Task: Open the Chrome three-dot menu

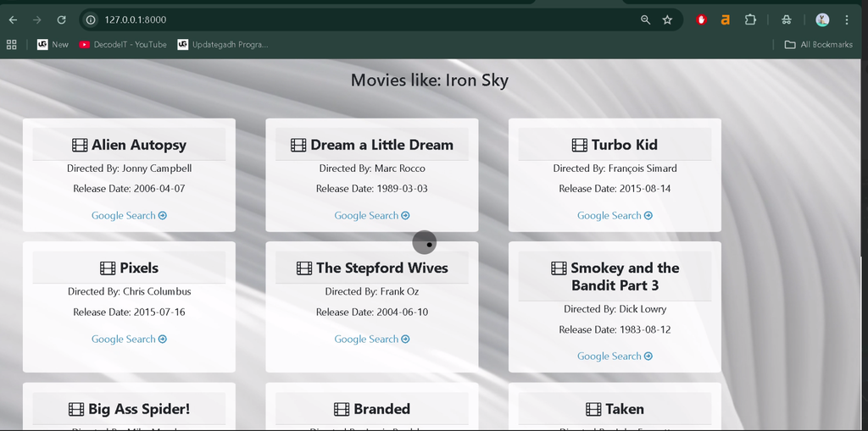Action: [847, 20]
